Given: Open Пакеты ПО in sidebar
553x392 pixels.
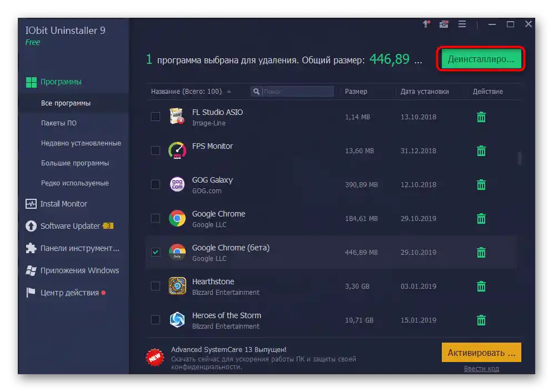Looking at the screenshot, I should [x=58, y=123].
